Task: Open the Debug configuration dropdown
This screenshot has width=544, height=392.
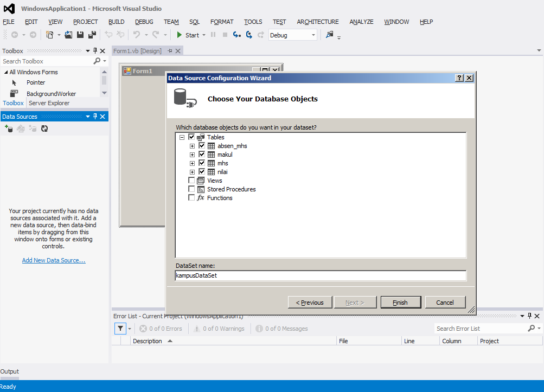Action: pos(313,35)
